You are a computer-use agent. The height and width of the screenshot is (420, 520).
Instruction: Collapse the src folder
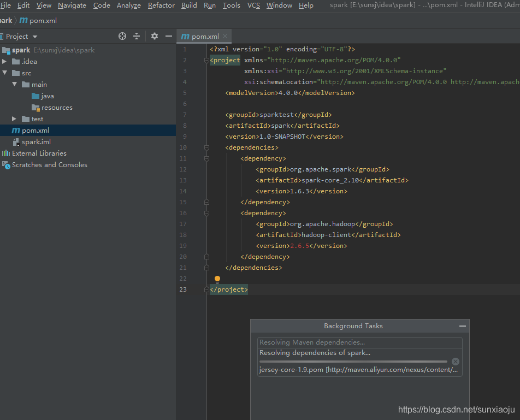[4, 73]
